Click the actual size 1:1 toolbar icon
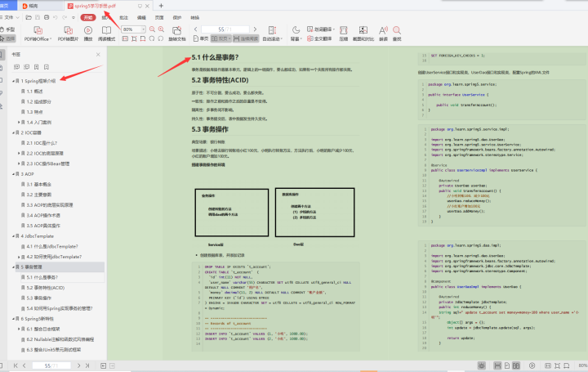588x372 pixels. 125,38
